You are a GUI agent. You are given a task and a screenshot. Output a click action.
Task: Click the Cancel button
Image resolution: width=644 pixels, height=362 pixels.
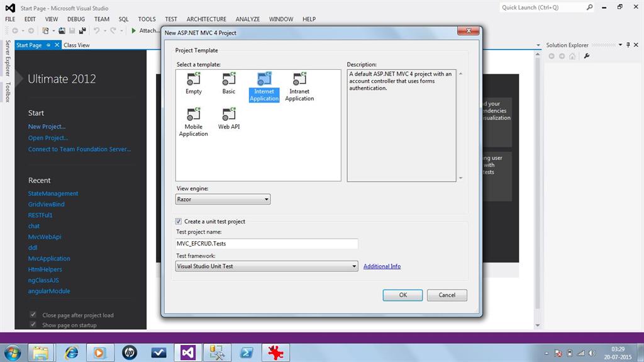447,295
